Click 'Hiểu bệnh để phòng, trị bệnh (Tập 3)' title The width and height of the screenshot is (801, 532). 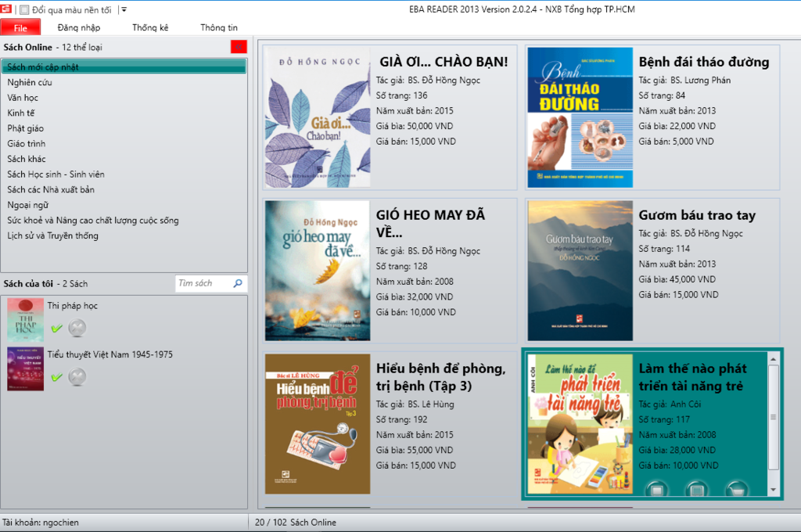pos(441,377)
